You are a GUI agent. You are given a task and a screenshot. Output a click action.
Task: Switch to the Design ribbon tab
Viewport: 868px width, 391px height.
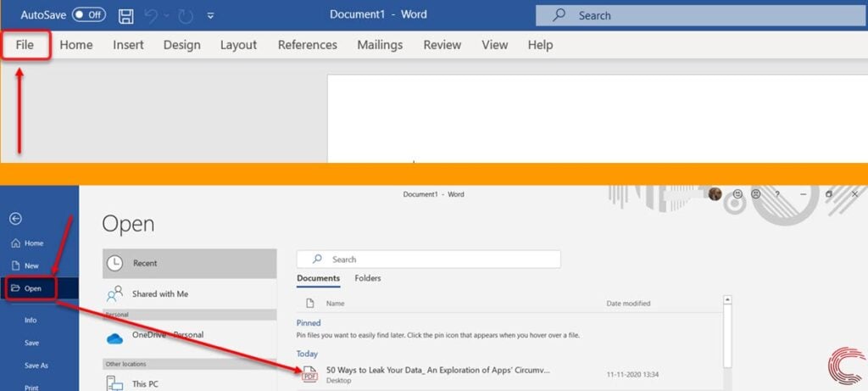(181, 45)
